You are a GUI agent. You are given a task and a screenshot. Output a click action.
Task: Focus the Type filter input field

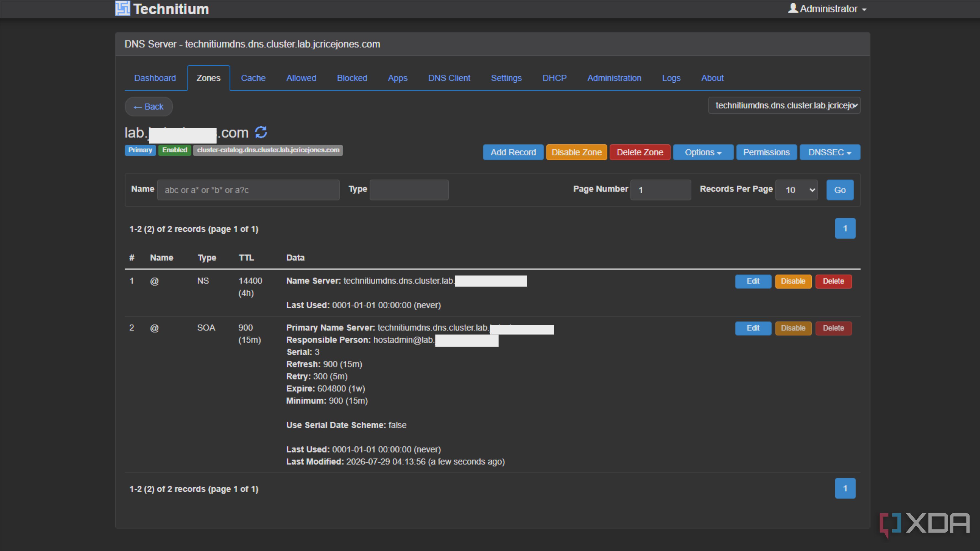tap(409, 190)
